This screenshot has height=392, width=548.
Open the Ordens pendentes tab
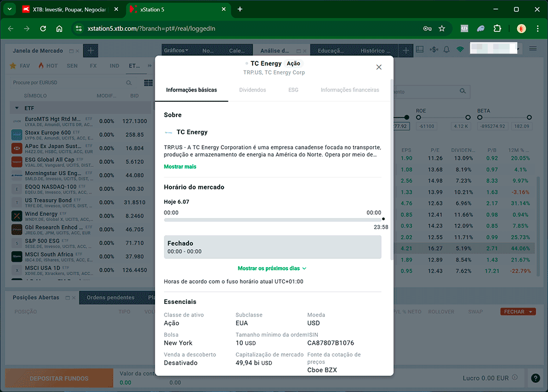111,297
